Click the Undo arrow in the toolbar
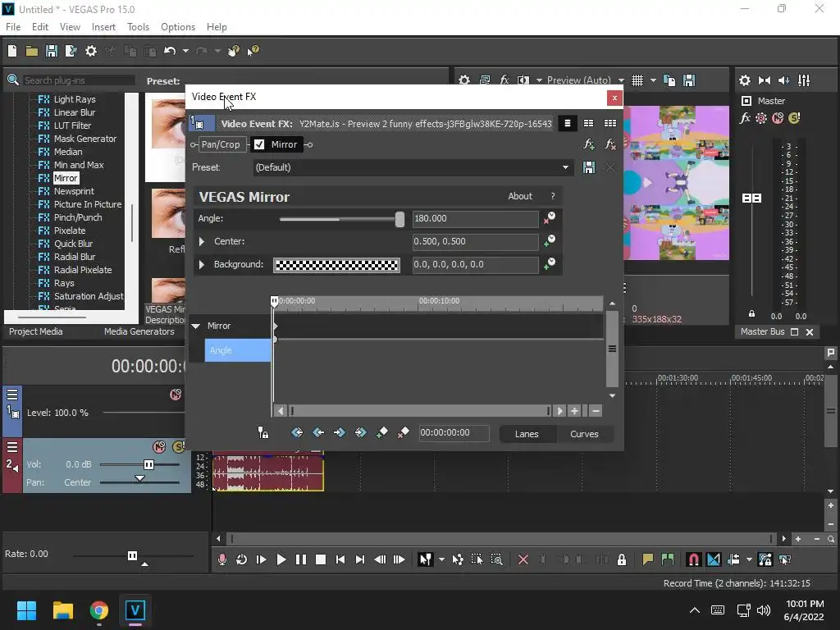840x630 pixels. coord(170,51)
